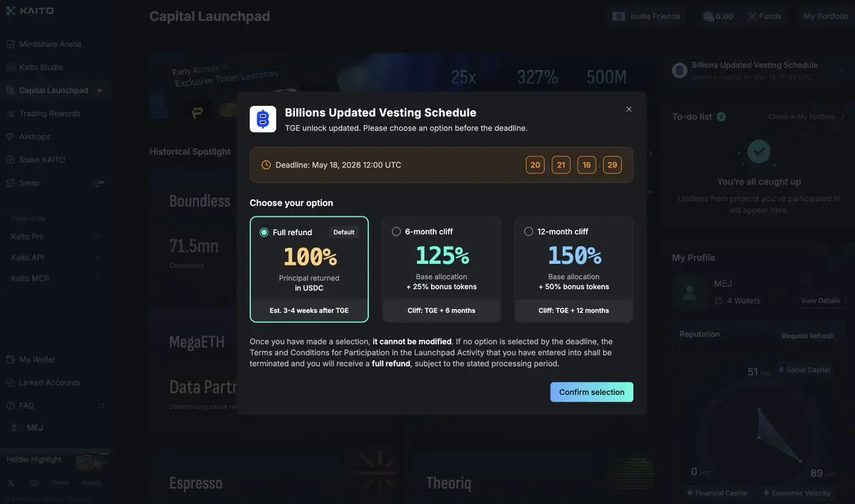Open Linked Accounts in the sidebar
Screen dimensions: 855x504
point(49,382)
